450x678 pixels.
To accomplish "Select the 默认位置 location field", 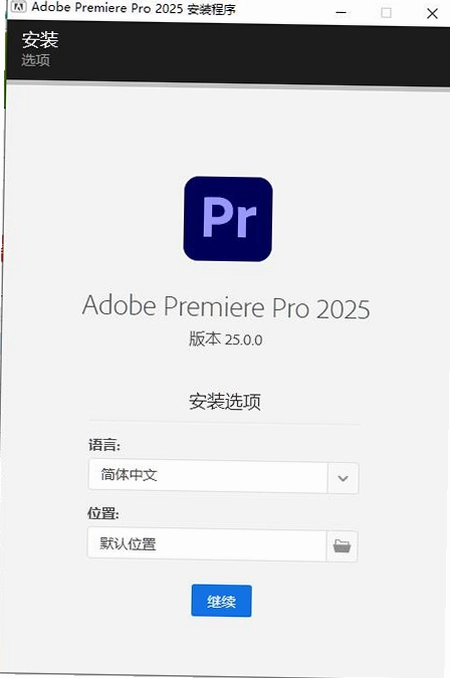I will (207, 544).
